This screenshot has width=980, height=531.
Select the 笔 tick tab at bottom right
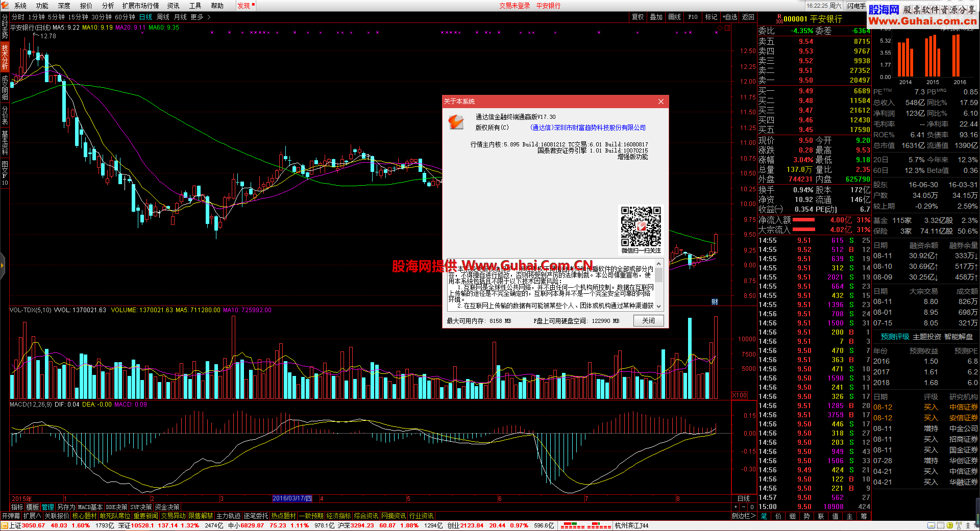pos(764,516)
